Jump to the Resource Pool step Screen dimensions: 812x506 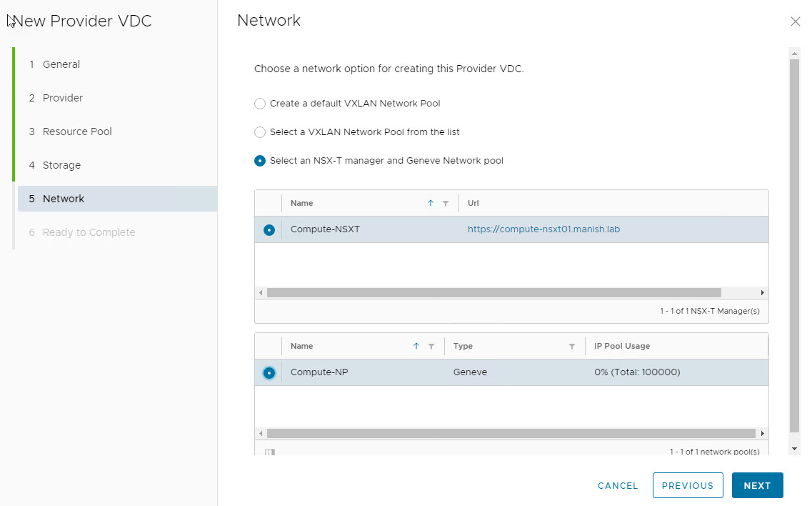(x=77, y=132)
